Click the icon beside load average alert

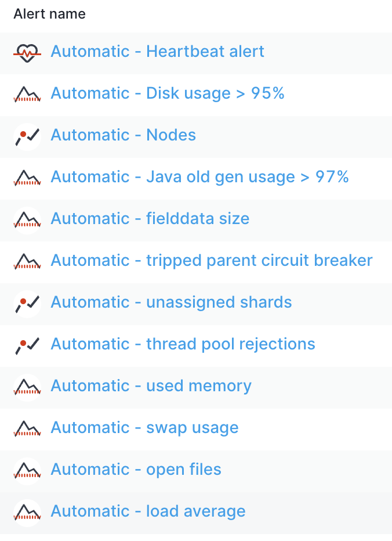coord(27,513)
